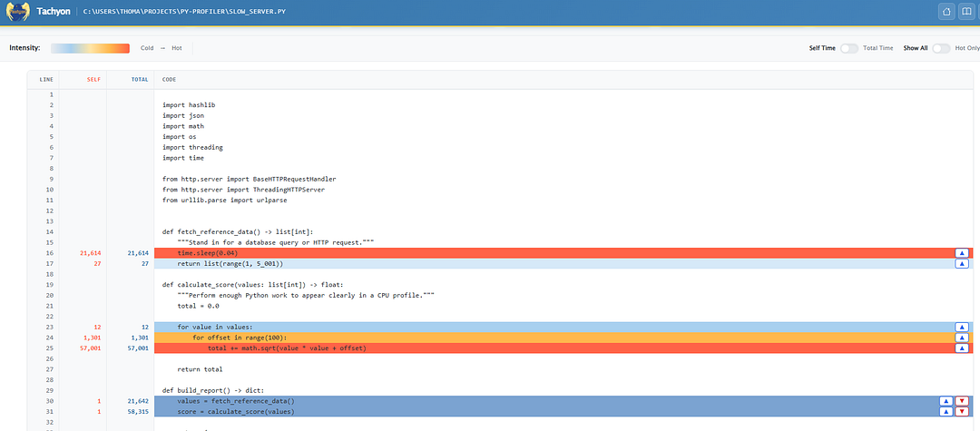Show callers for 'for offset in range(100)' line
Viewport: 980px width, 431px height.
tap(962, 338)
